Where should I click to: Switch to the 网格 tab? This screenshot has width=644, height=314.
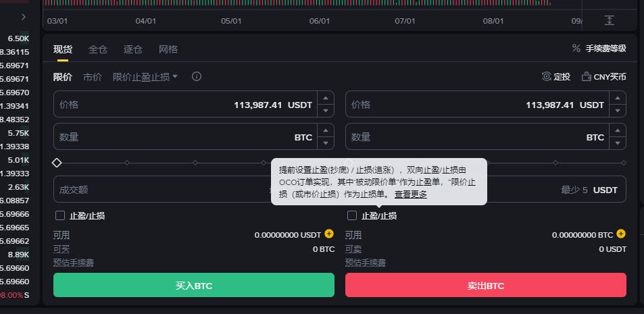[168, 50]
